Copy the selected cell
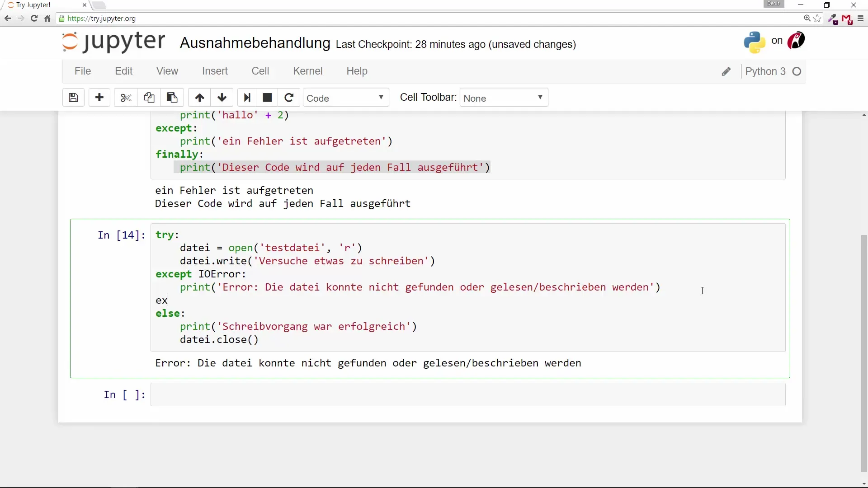 (149, 98)
